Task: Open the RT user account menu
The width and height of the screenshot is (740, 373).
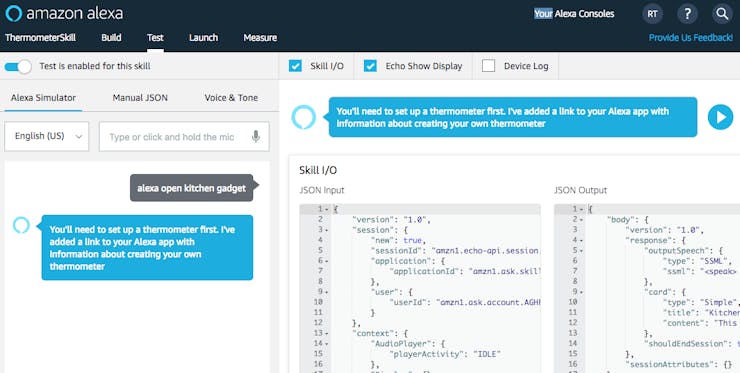Action: [x=652, y=14]
